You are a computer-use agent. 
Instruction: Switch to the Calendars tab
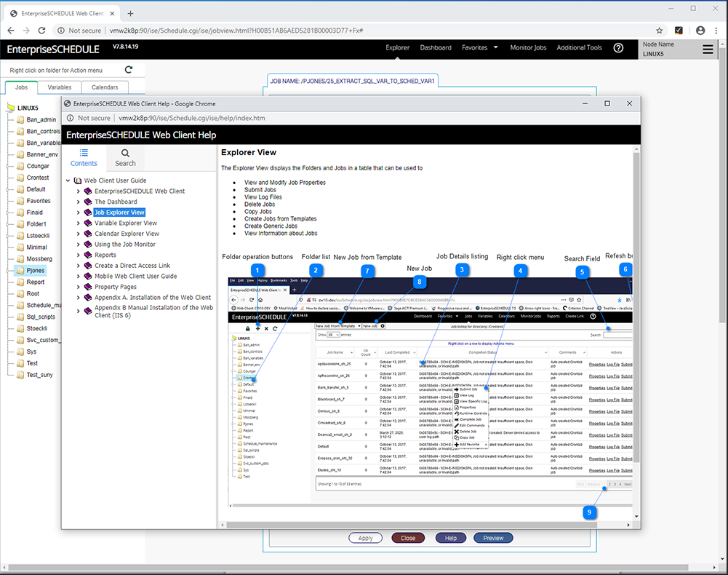105,87
